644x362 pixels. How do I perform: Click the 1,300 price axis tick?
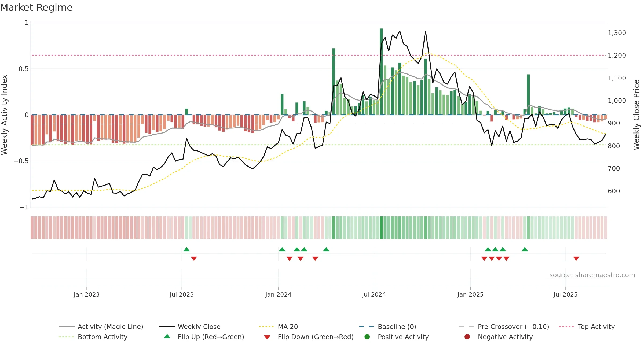(617, 33)
